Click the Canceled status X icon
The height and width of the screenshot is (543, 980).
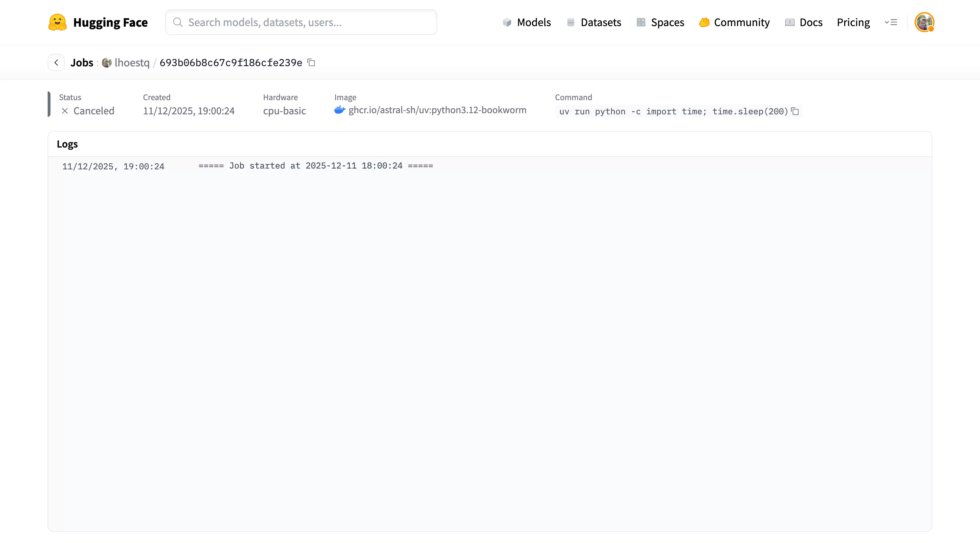point(65,111)
